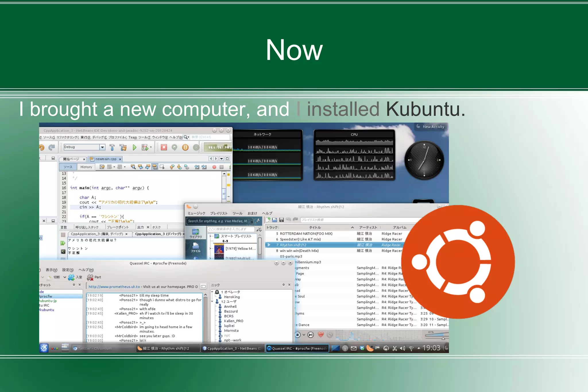Click the NetBeans Debug Project icon
The width and height of the screenshot is (588, 392).
[145, 147]
